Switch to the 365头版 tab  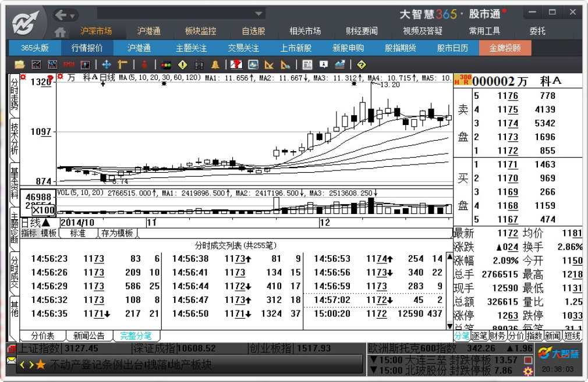[x=34, y=48]
